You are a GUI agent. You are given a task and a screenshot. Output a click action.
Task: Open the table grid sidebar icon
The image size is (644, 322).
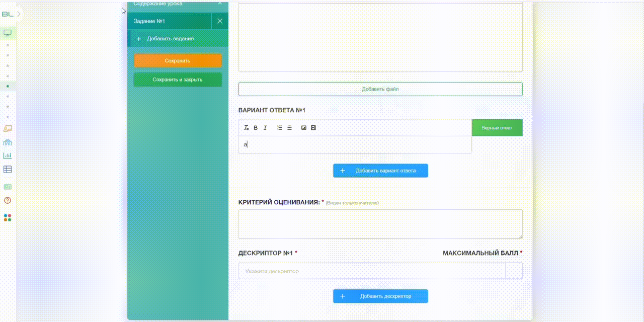point(8,170)
